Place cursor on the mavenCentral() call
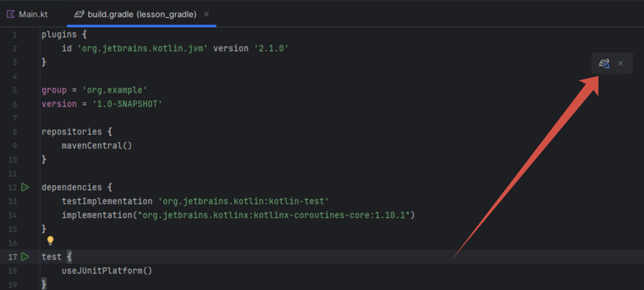This screenshot has height=290, width=644. 97,145
